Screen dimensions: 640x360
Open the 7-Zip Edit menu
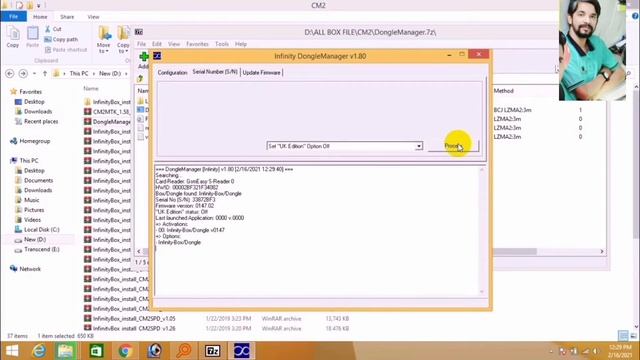tap(157, 44)
